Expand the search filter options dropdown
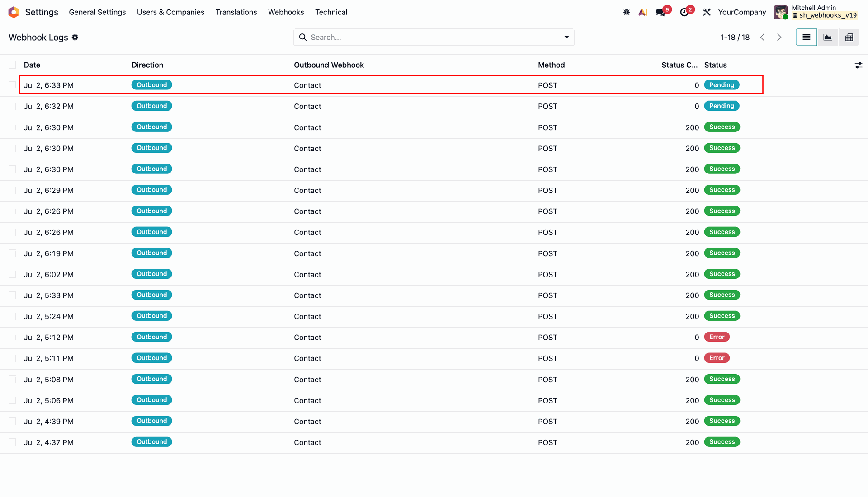868x497 pixels. click(566, 37)
